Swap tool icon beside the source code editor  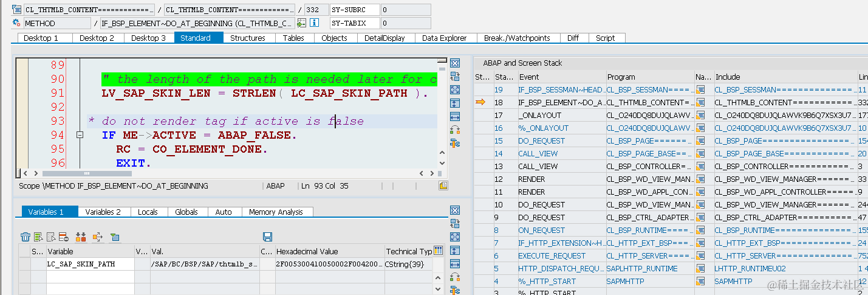[x=454, y=76]
